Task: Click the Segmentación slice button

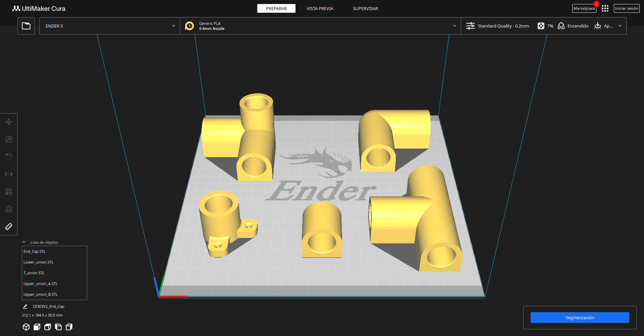Action: click(580, 318)
